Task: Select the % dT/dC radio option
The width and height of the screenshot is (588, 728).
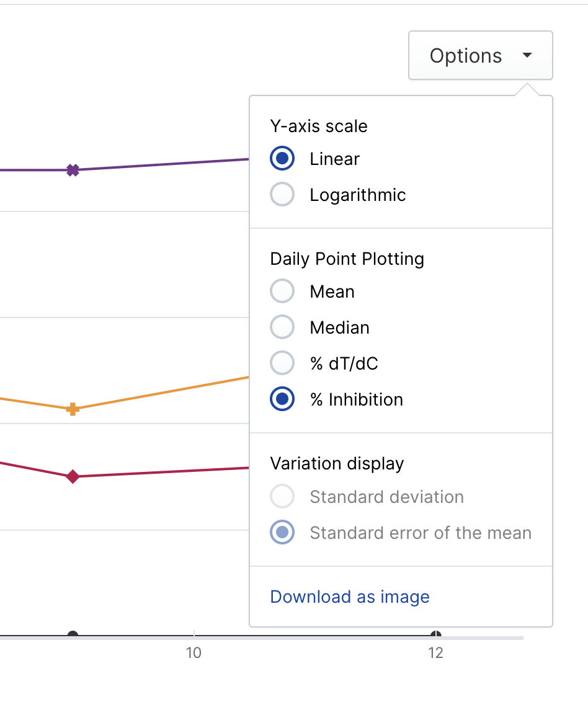Action: point(282,363)
